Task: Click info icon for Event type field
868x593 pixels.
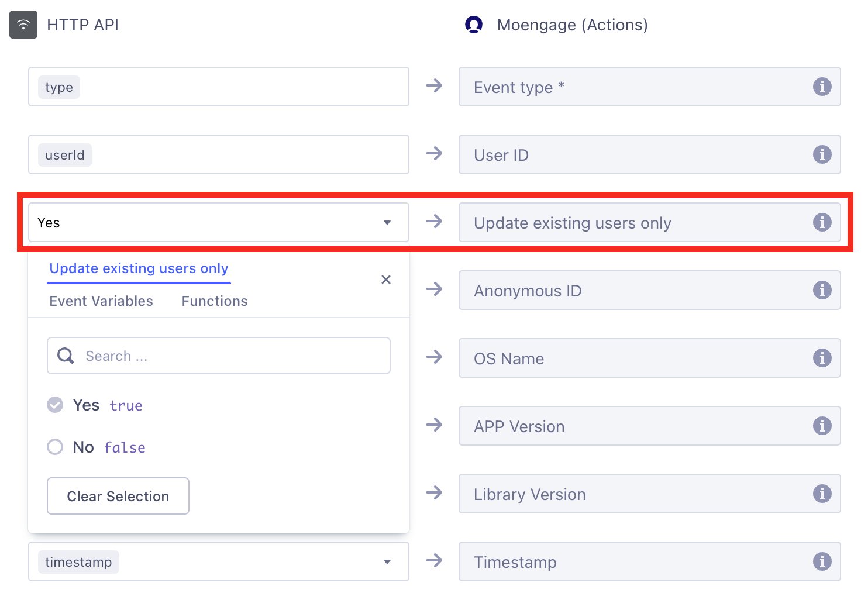Action: pyautogui.click(x=822, y=87)
